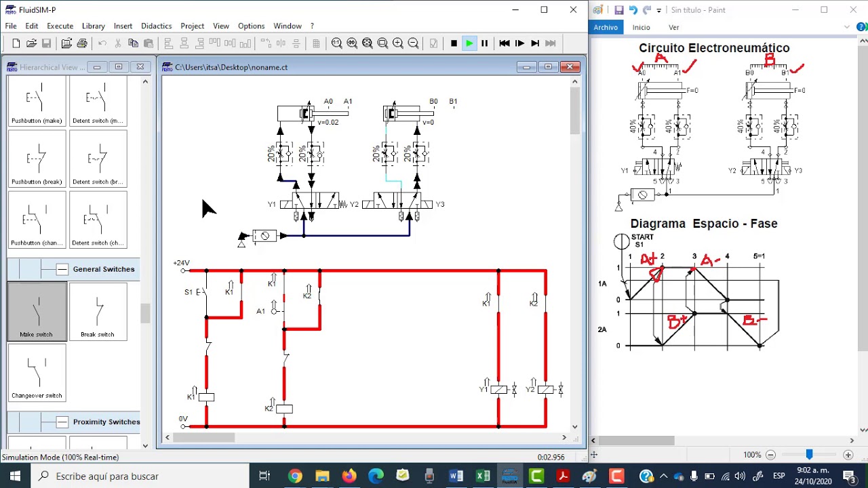Switch to Paint's Ver tab
The height and width of the screenshot is (488, 868).
674,27
